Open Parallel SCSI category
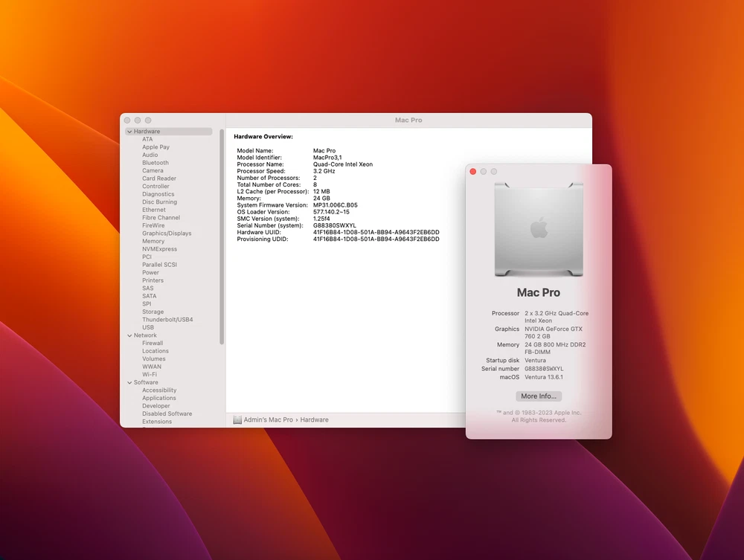This screenshot has height=560, width=744. pos(159,264)
